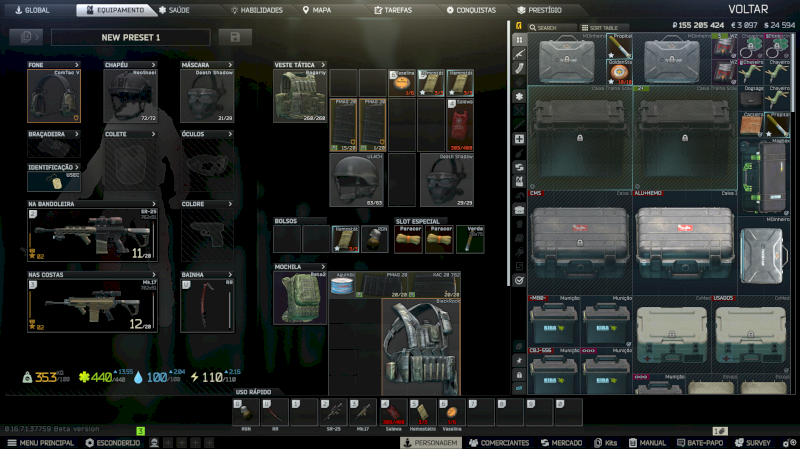Click the ComTac V headset item
Screen dimensions: 800x449
pyautogui.click(x=54, y=96)
